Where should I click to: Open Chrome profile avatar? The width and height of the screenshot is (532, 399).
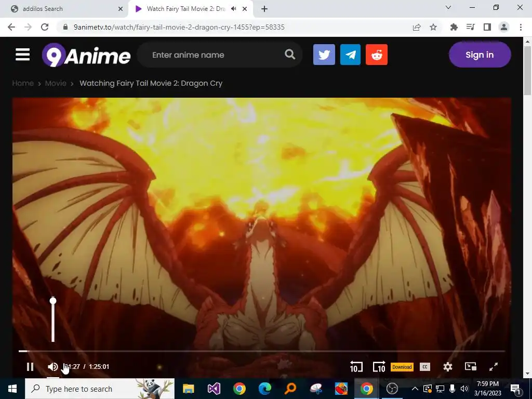[504, 27]
